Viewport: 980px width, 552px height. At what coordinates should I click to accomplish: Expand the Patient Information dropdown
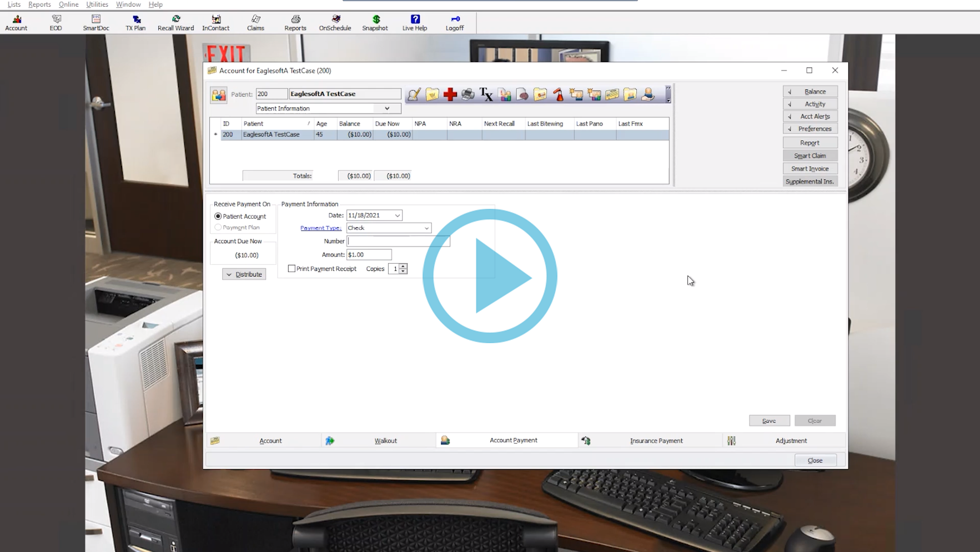point(387,109)
